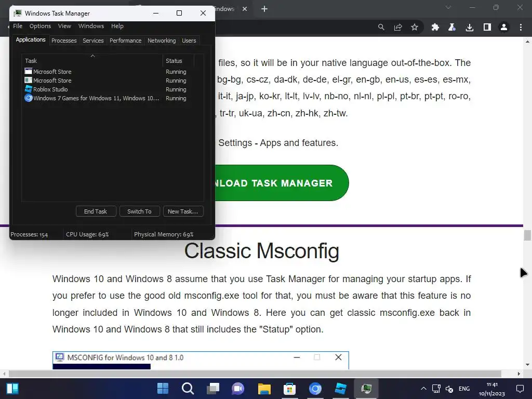Click the muted volume tray icon
Screen dimensions: 532x399
pyautogui.click(x=449, y=389)
